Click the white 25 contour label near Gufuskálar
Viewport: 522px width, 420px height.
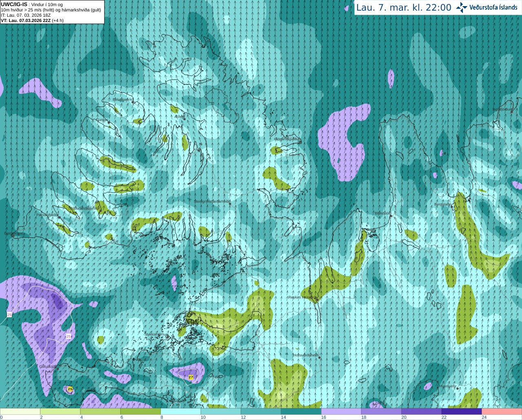coord(69,336)
